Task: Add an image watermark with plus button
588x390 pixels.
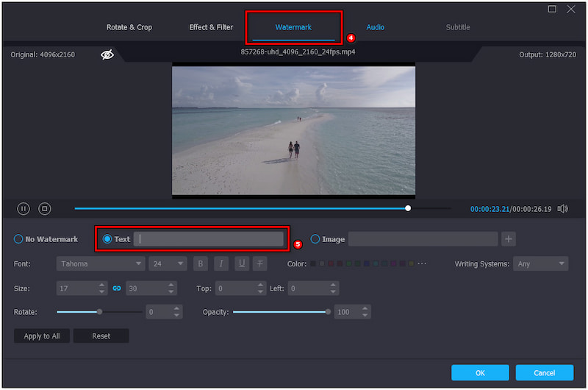Action: 509,239
